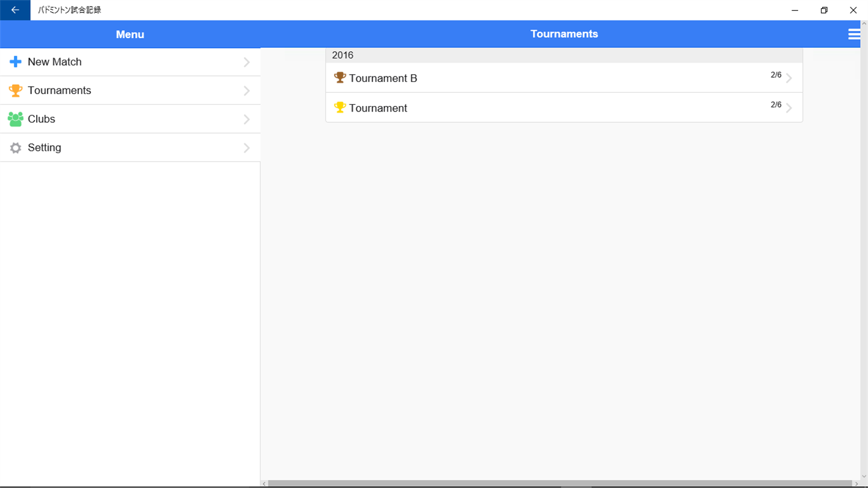Click the green Clubs people icon
This screenshot has height=488, width=868.
click(x=16, y=119)
